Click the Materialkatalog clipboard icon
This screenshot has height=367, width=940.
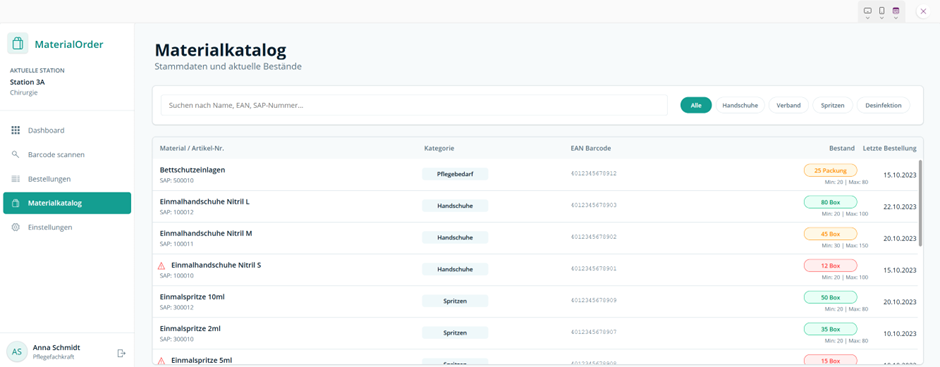point(16,203)
